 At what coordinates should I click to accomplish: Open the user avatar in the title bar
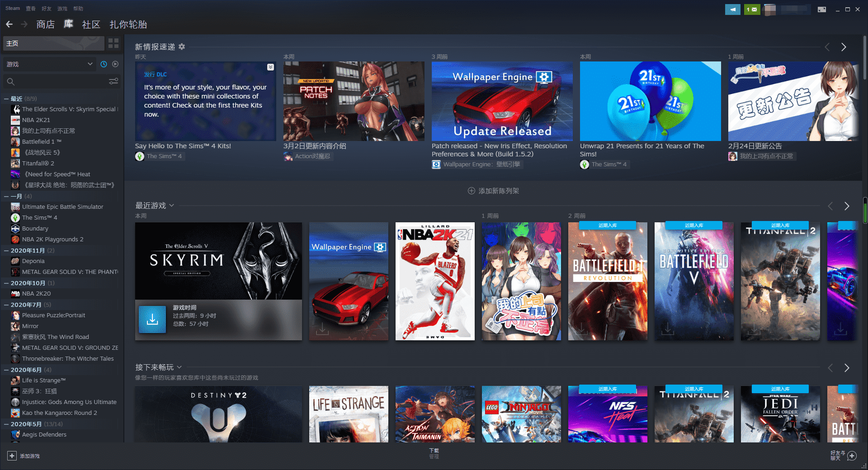pyautogui.click(x=770, y=9)
